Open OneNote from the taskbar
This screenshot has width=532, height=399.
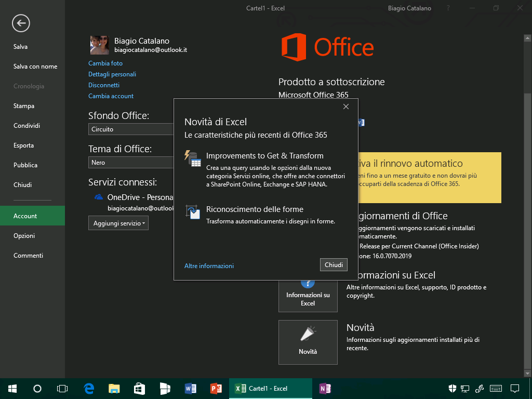pos(325,389)
